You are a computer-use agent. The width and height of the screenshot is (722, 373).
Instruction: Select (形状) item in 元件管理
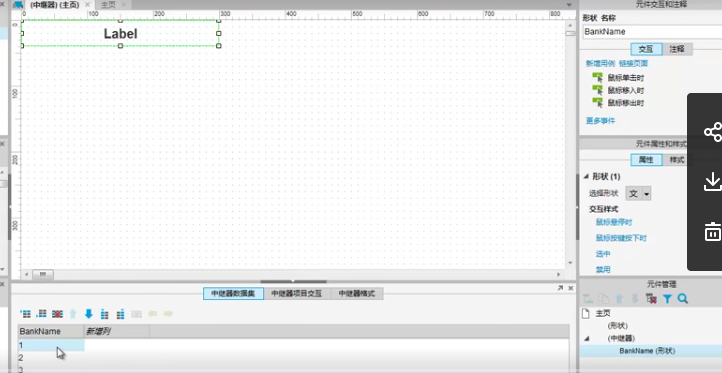click(x=617, y=326)
